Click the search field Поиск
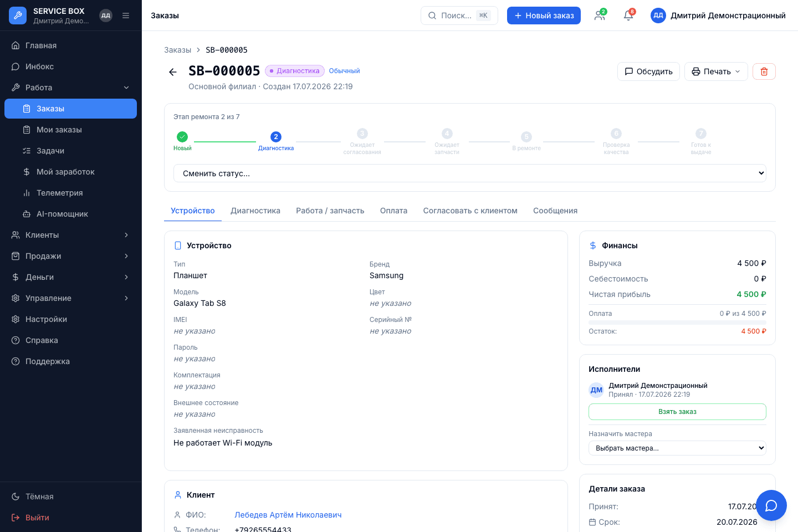The image size is (798, 532). pyautogui.click(x=459, y=16)
